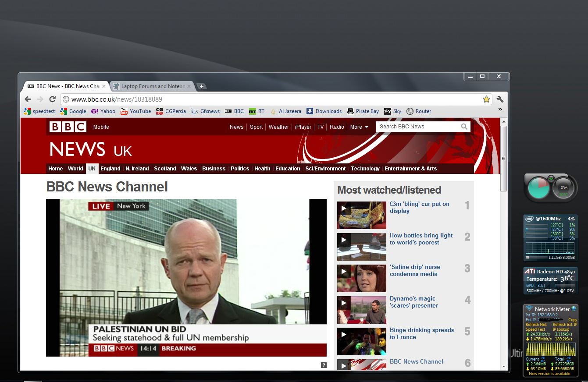Reload the BBC News page
Image resolution: width=588 pixels, height=382 pixels.
click(x=52, y=99)
